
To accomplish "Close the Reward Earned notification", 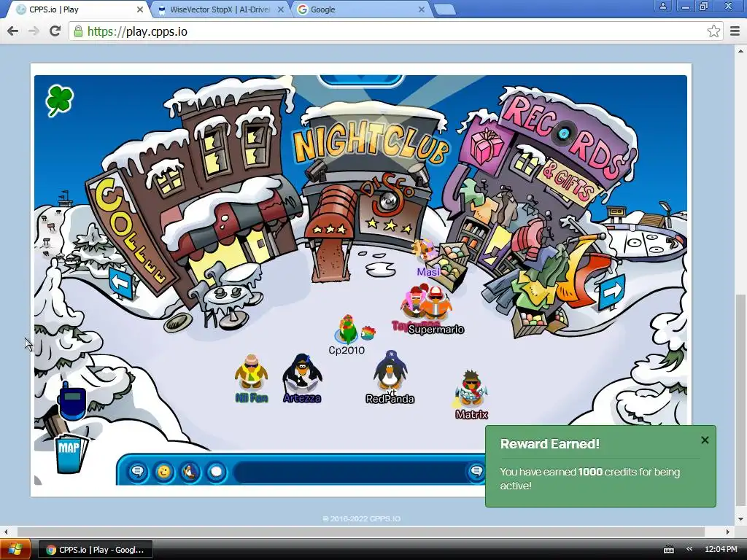I will coord(705,440).
